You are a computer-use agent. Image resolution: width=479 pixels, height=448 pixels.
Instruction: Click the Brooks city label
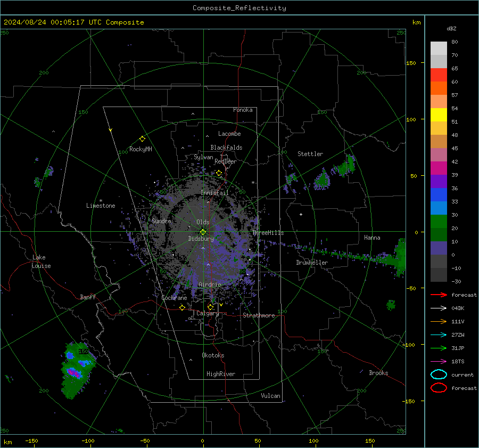point(378,373)
